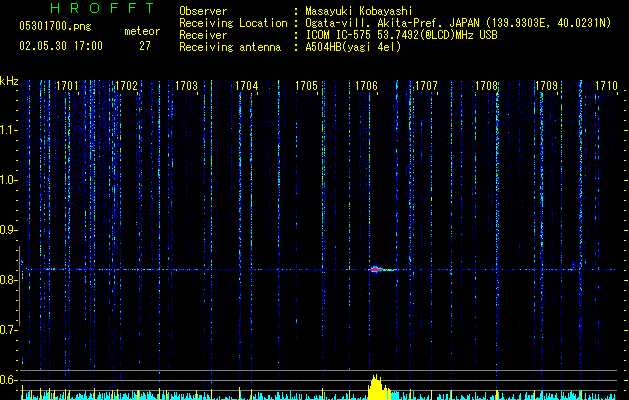Click the 1.1 kHz frequency axis label
The image size is (629, 400).
point(8,130)
